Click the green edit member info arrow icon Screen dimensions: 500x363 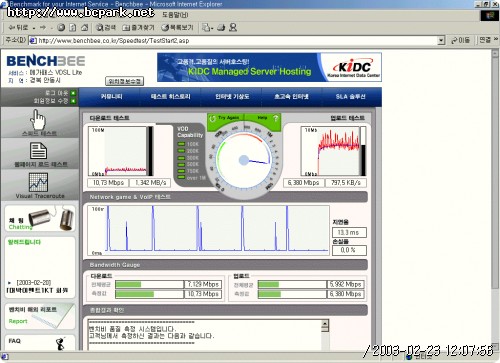[x=73, y=100]
